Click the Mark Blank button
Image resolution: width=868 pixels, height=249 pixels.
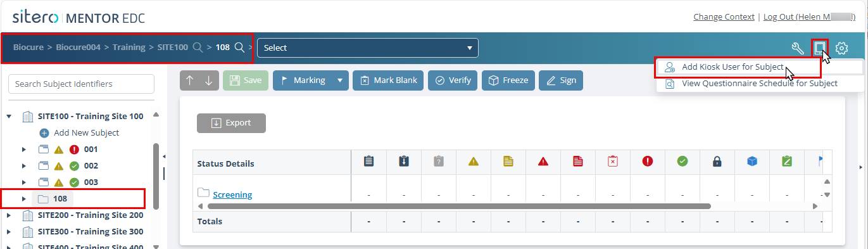point(388,80)
